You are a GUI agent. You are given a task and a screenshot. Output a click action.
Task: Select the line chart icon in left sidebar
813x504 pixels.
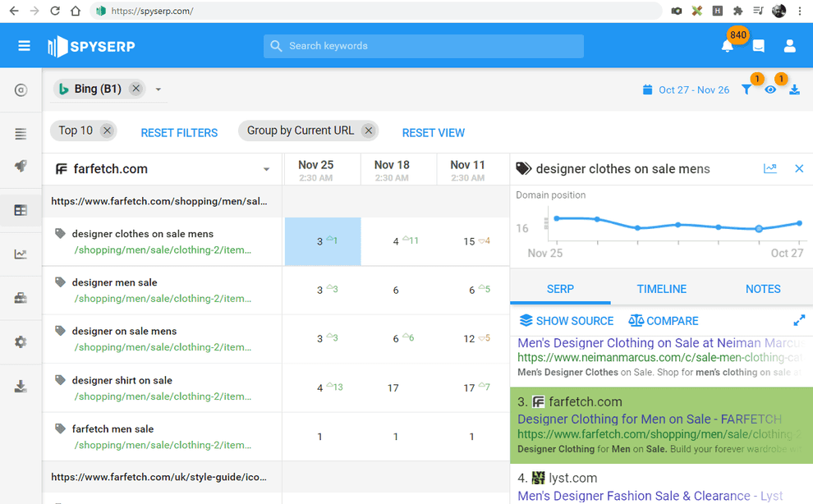point(21,254)
